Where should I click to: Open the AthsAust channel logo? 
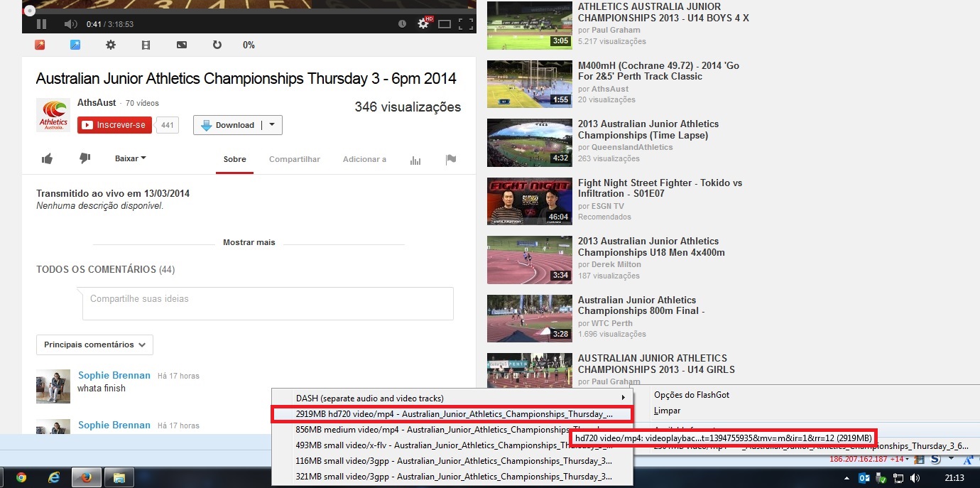[53, 115]
